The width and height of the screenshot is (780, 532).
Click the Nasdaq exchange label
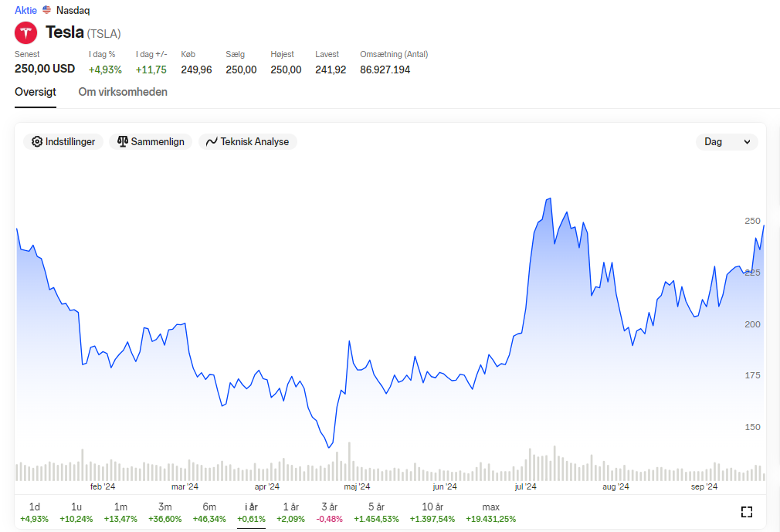tap(73, 10)
